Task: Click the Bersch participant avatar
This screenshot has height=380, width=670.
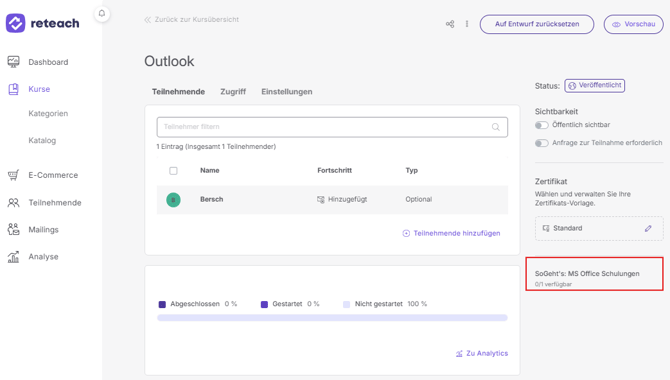Action: [173, 200]
